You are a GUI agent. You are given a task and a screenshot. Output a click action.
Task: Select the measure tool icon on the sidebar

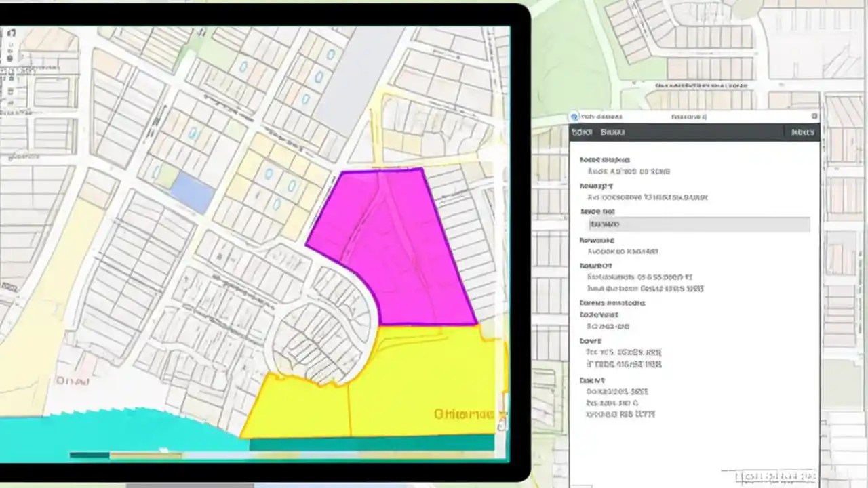point(12,78)
